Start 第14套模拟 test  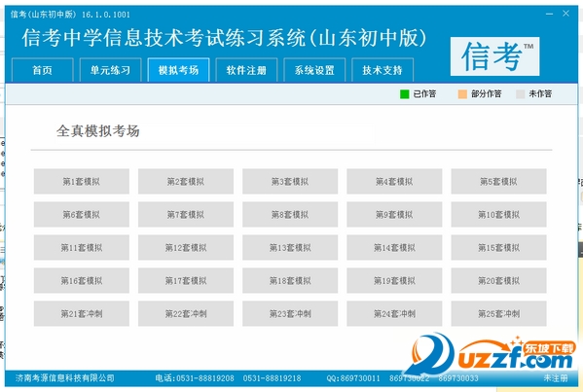(x=394, y=247)
